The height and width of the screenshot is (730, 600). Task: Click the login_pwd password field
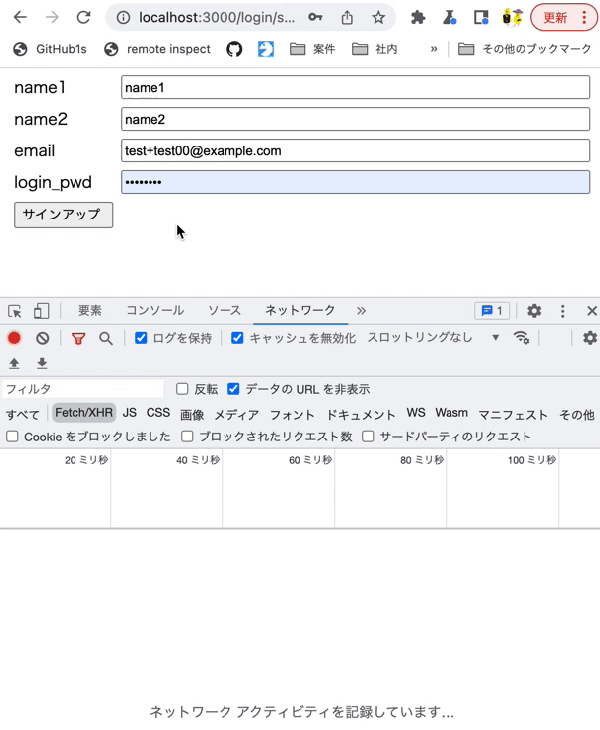pos(356,182)
